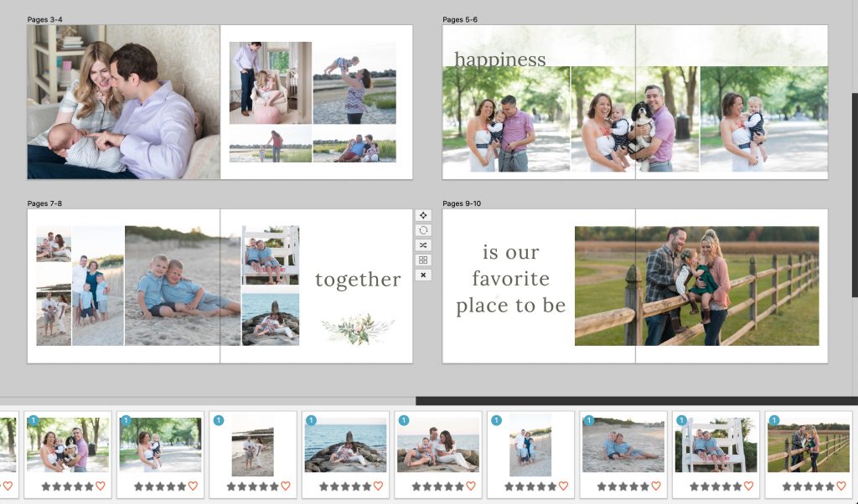
Task: Set fifth star on family-with-dog filmstrip photo
Action: 89,486
